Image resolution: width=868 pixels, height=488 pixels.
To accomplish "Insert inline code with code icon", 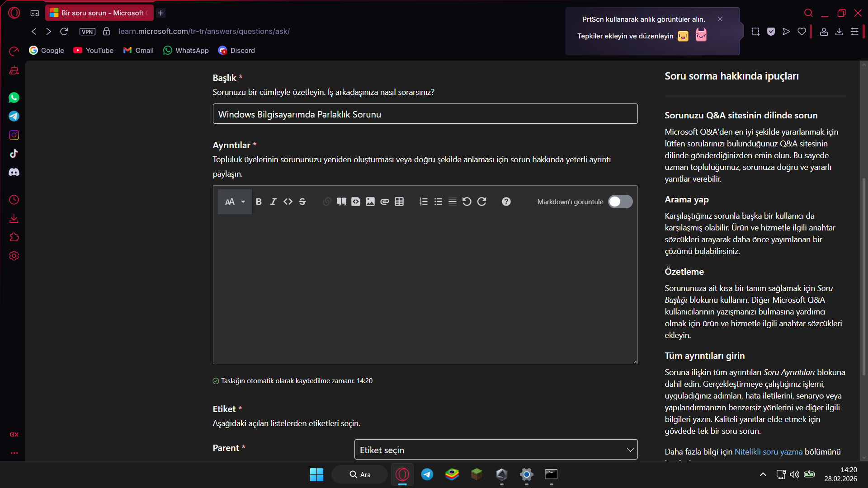I will coord(288,202).
